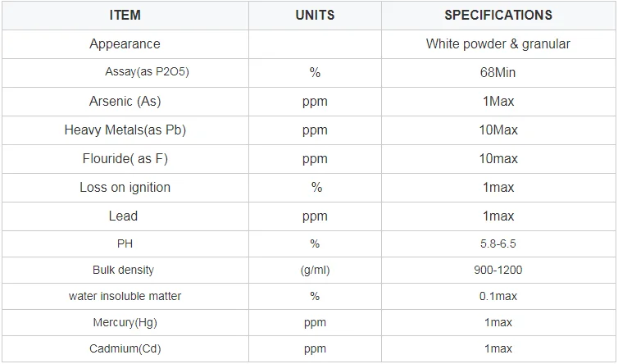The image size is (618, 364).
Task: Click the '10Max' specification value
Action: click(x=498, y=130)
